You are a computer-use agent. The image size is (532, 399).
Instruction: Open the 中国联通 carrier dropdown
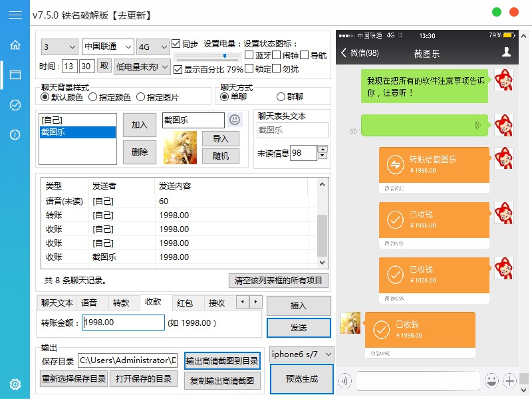(108, 47)
